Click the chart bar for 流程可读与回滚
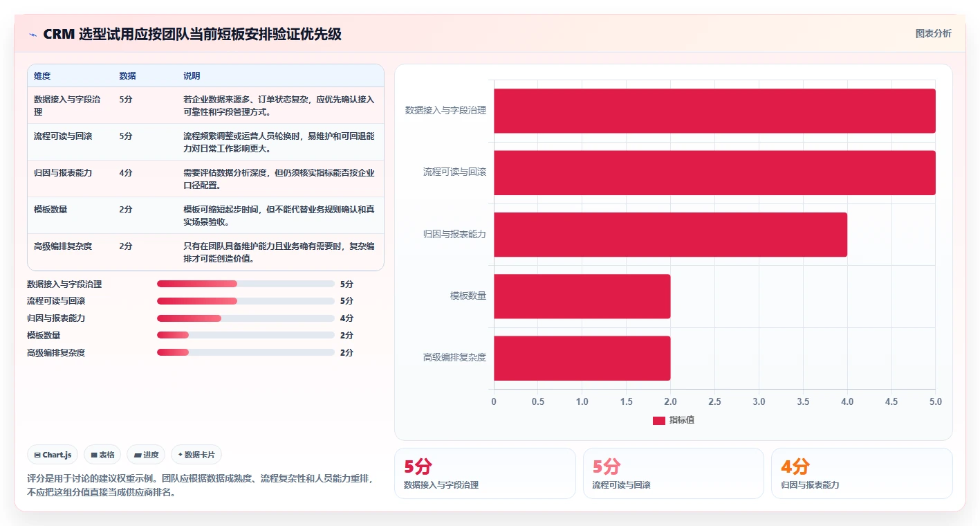The width and height of the screenshot is (980, 526). [x=714, y=172]
